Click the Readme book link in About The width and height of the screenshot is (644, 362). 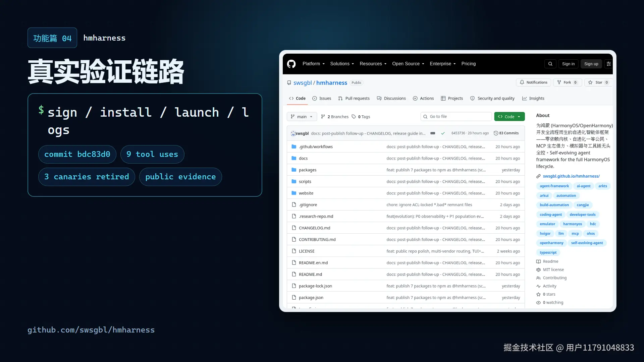click(547, 261)
